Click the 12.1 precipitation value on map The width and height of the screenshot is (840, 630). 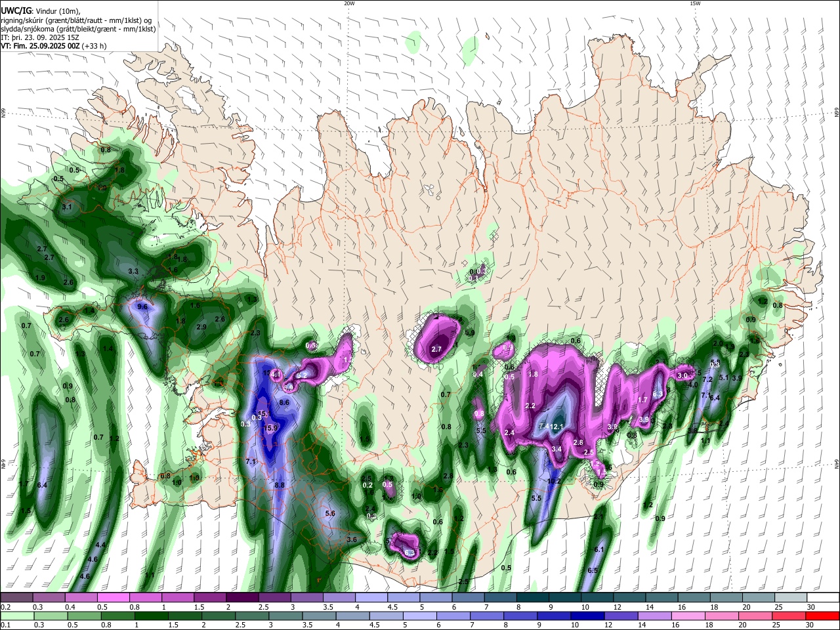557,427
